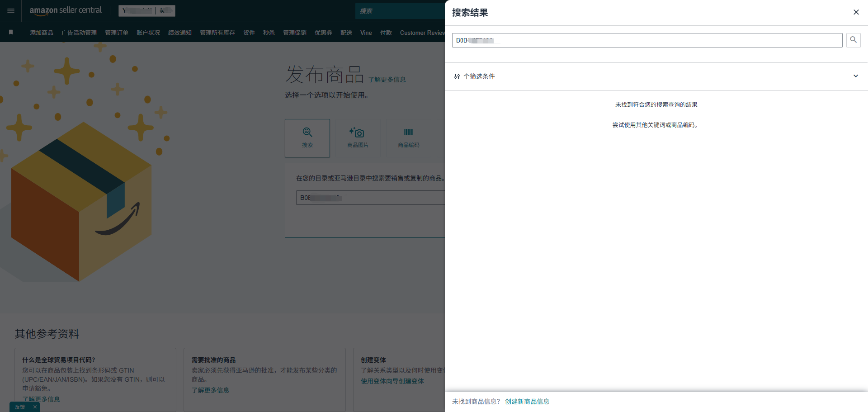The height and width of the screenshot is (412, 868).
Task: Open the account/marketplace switcher
Action: click(146, 11)
